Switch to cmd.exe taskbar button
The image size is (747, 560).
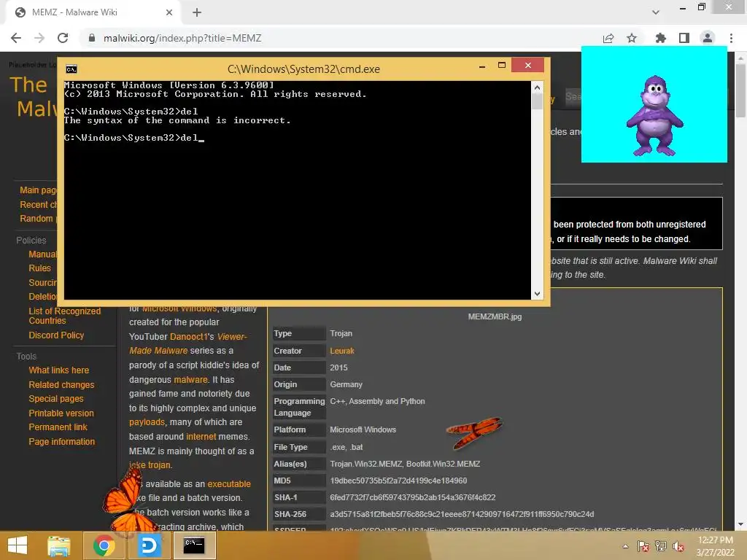coord(194,545)
